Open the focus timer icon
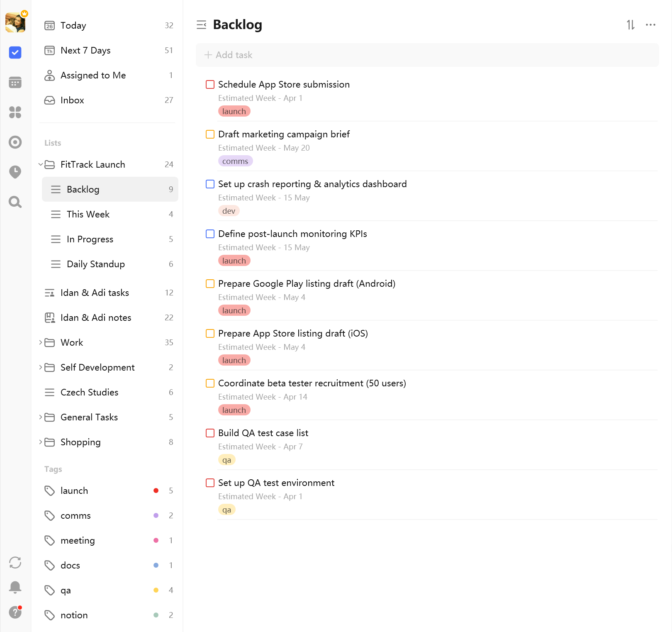The width and height of the screenshot is (672, 632). tap(15, 142)
